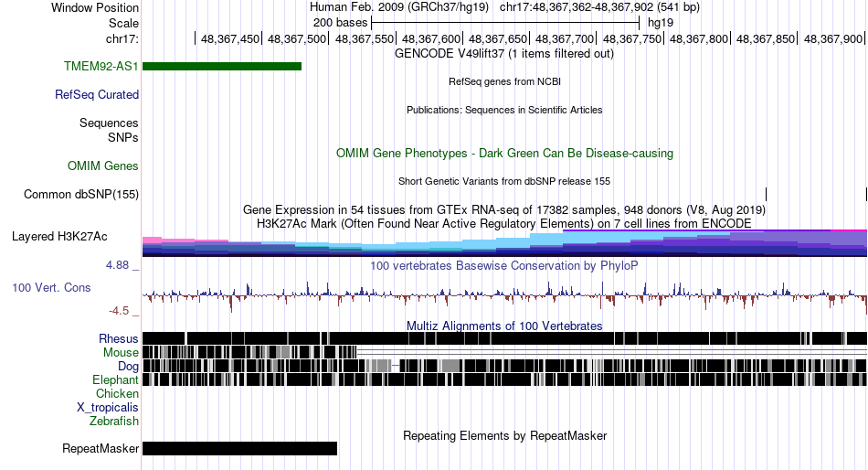Screen dimensions: 868x470
Task: Select the Elephant alignment label
Action: click(115, 379)
